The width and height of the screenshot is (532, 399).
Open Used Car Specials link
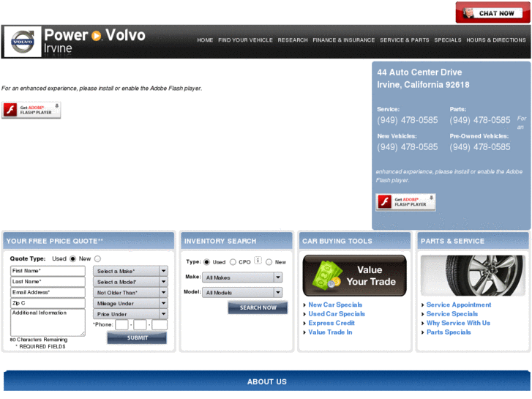[337, 314]
